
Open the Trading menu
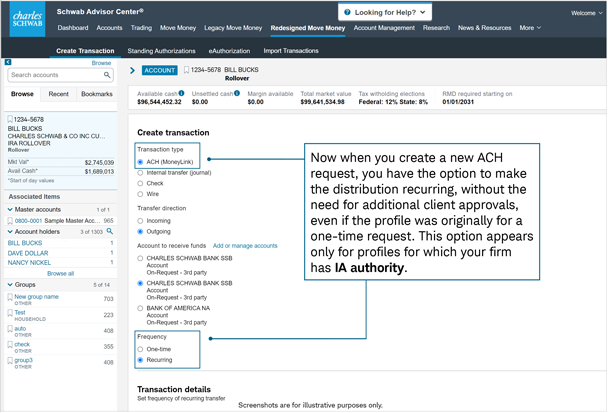pyautogui.click(x=141, y=28)
